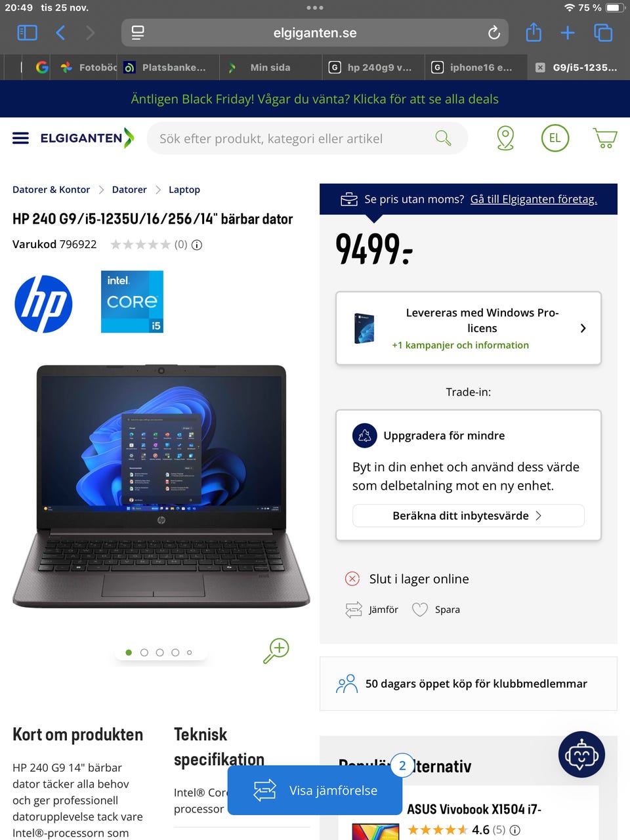Open Gå till Elgiganten företag link

[x=534, y=199]
